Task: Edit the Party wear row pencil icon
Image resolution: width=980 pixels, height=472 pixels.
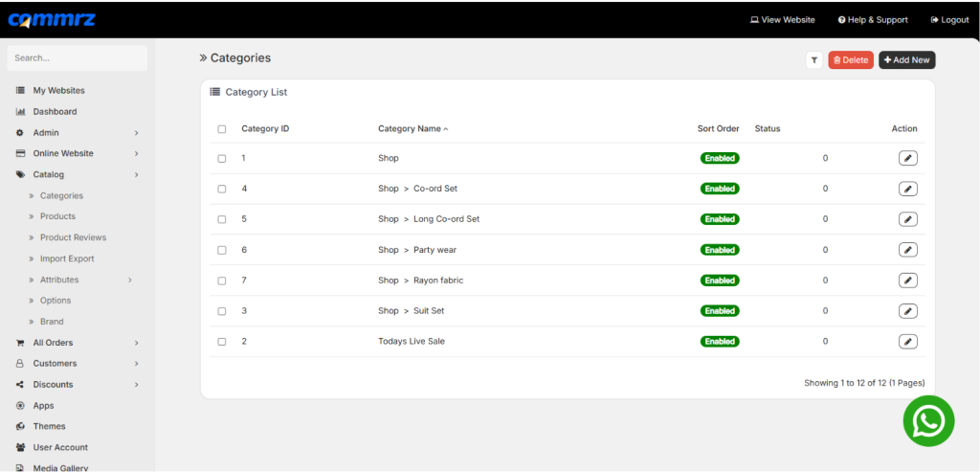Action: click(908, 250)
